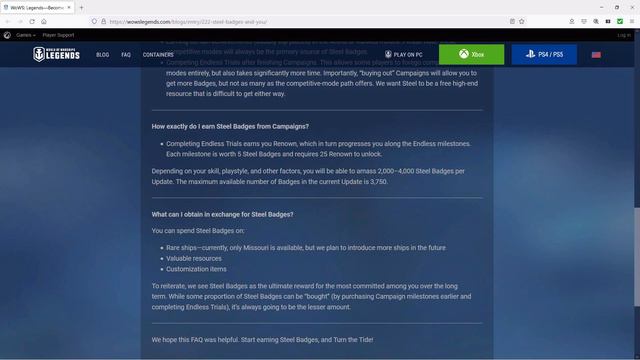Click the 'Valuable resources' bullet item
The image size is (640, 360).
(x=194, y=258)
